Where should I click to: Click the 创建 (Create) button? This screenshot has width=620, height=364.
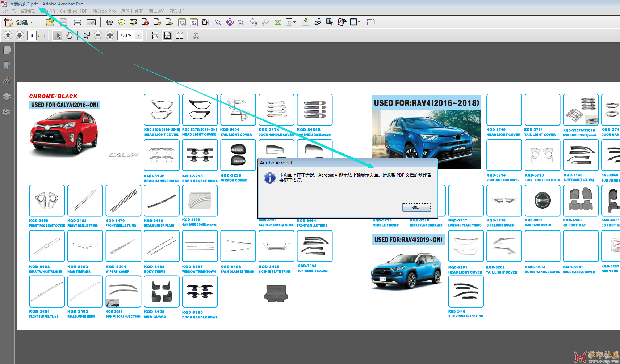(x=18, y=22)
